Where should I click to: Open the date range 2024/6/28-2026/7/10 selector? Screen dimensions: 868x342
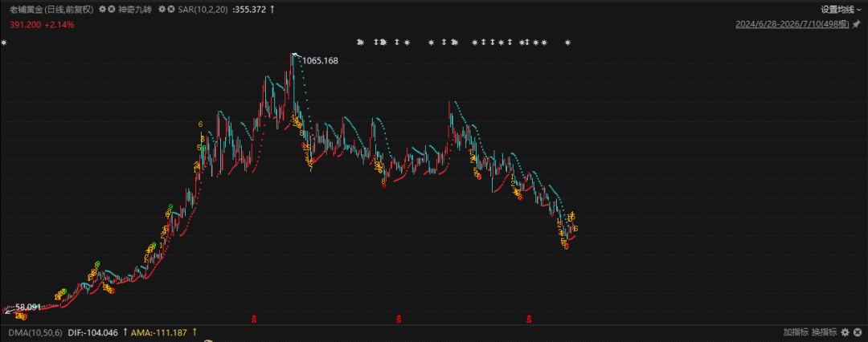pyautogui.click(x=792, y=24)
